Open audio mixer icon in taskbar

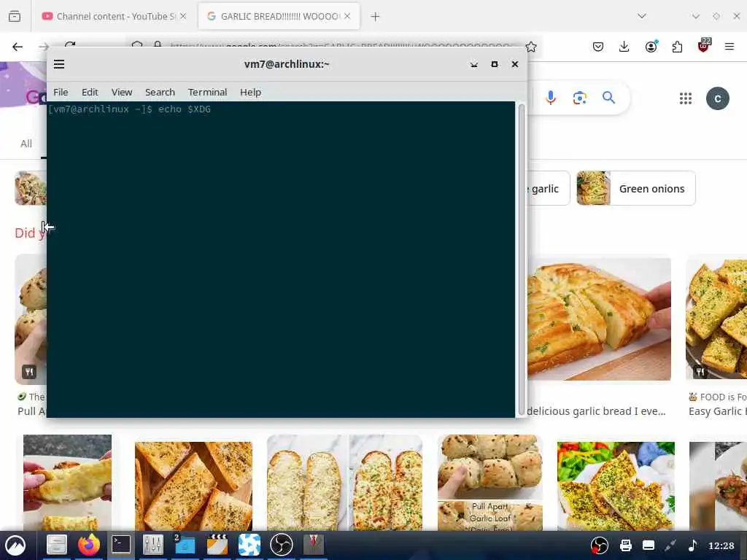[x=153, y=544]
